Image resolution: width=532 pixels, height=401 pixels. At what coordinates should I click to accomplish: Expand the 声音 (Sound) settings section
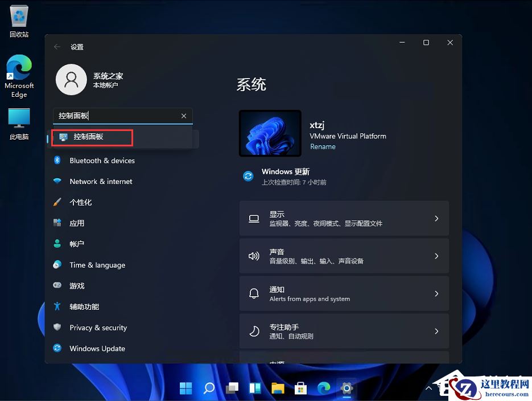(344, 256)
